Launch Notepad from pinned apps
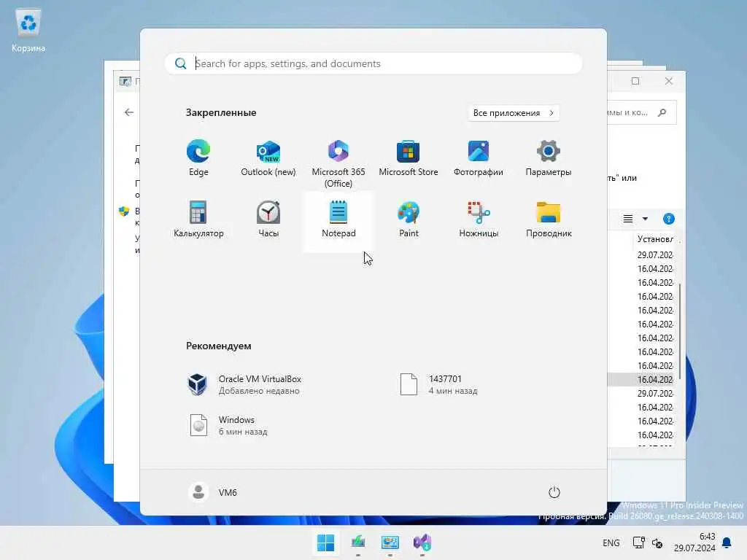747x560 pixels. point(338,220)
